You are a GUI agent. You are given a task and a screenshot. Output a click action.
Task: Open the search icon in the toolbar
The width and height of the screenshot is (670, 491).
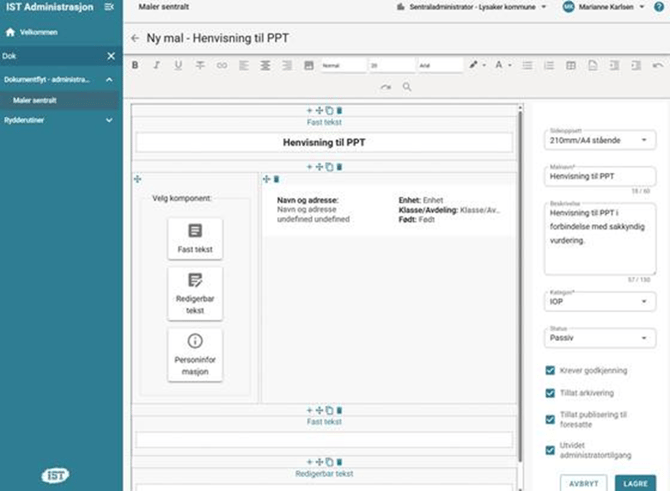click(407, 87)
